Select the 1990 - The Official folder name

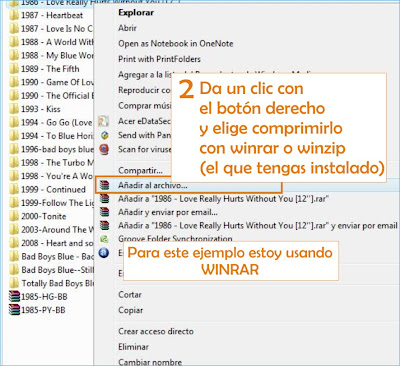(57, 96)
